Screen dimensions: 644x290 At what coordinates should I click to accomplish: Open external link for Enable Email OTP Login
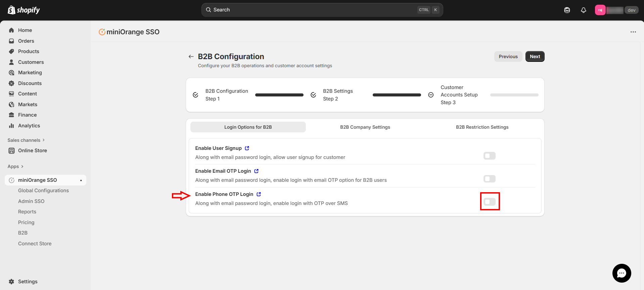tap(257, 171)
